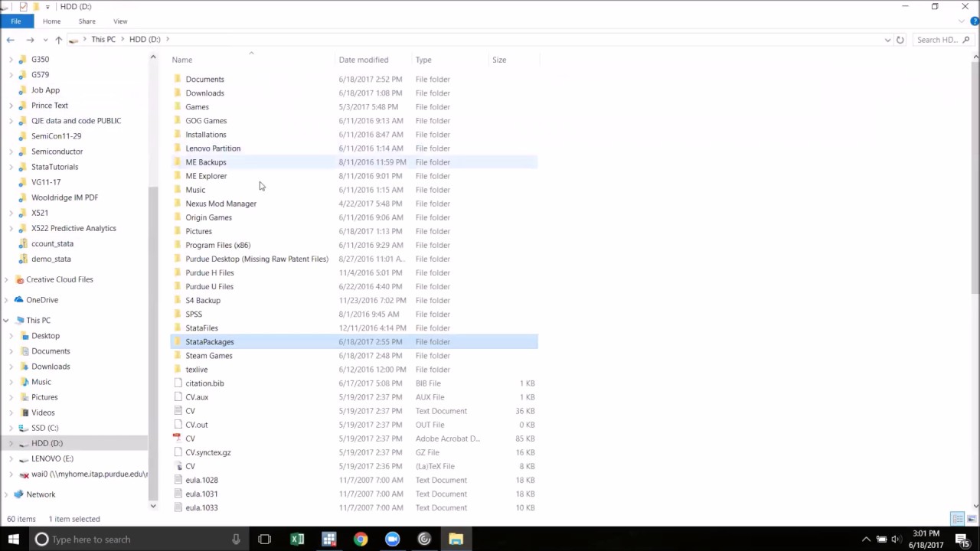Select the ME Backups folder icon
Image resolution: width=980 pixels, height=551 pixels.
point(178,162)
